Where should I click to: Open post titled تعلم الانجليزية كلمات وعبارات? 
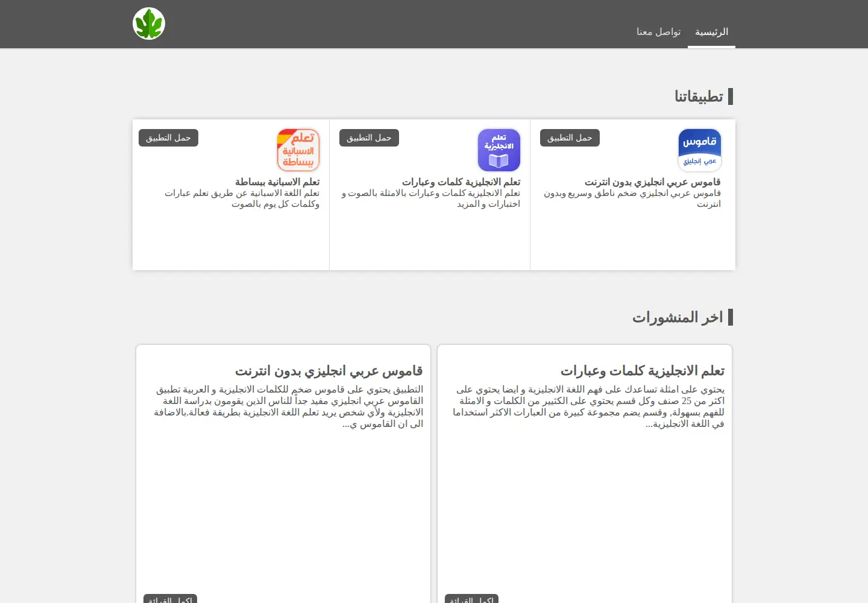[x=643, y=370]
